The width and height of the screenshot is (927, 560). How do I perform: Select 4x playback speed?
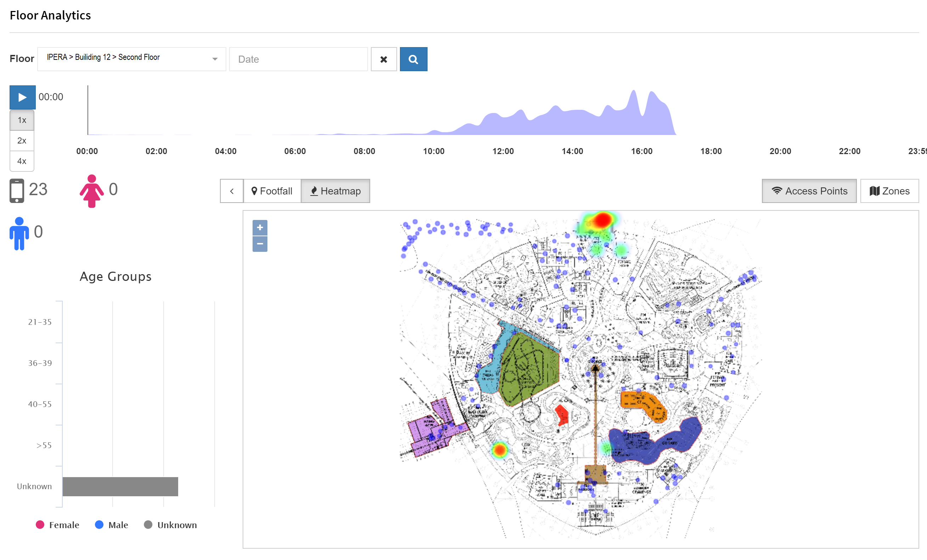(x=22, y=162)
